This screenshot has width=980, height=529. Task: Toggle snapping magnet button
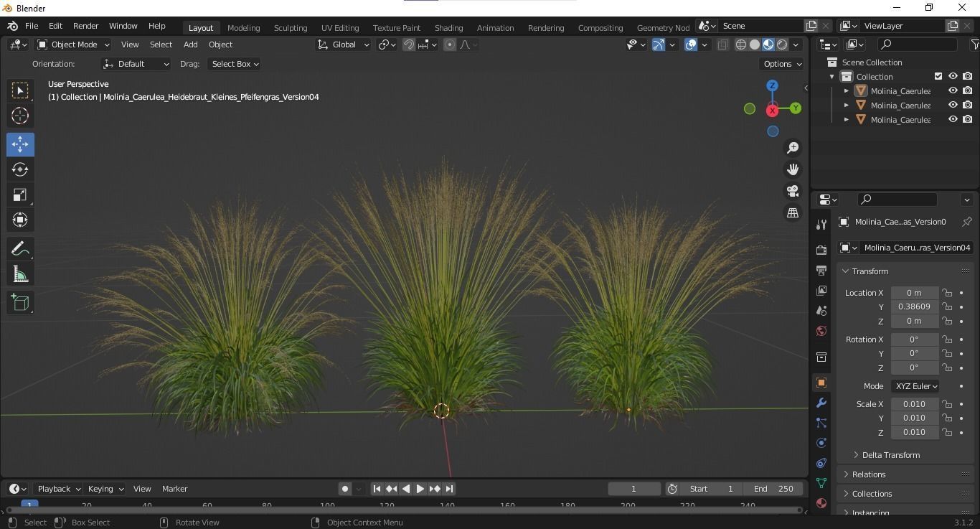point(409,45)
